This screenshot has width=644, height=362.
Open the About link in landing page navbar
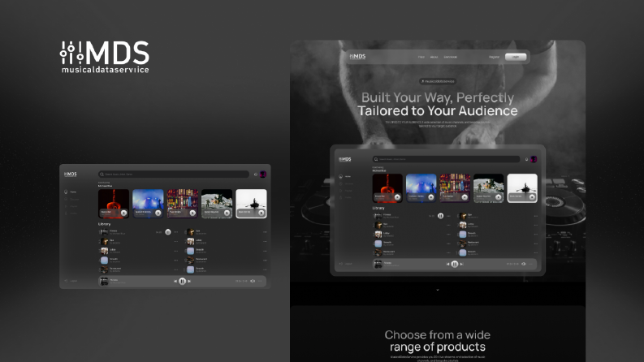434,57
